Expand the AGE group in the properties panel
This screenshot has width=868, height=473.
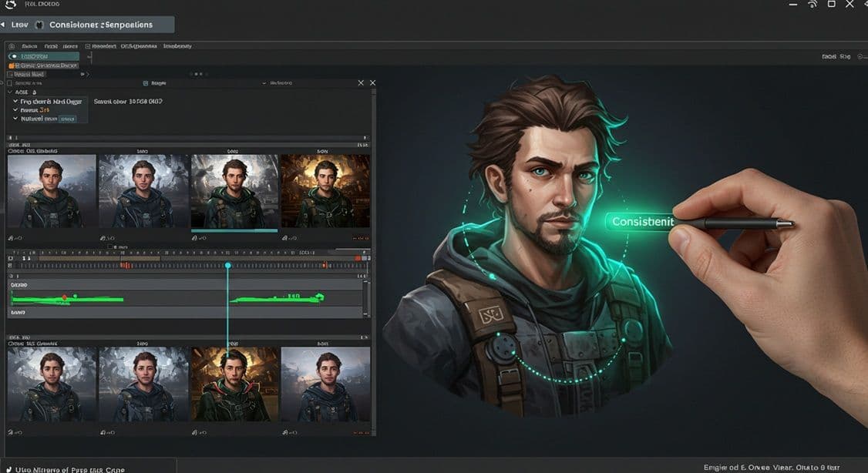(10, 92)
